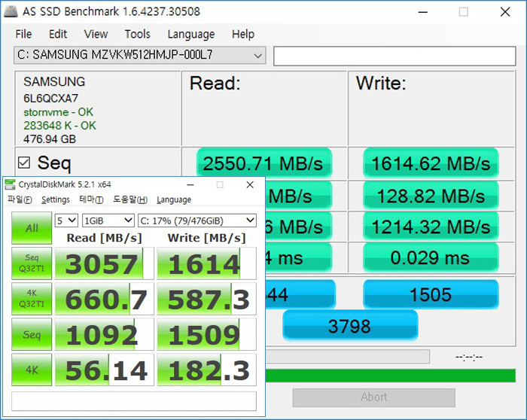Minimize the AS SSD Benchmark window
Image resolution: width=527 pixels, height=420 pixels.
[422, 12]
